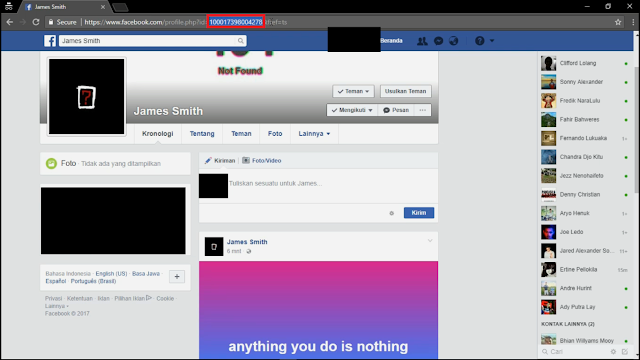
Task: Open the account menu arrow beside help icon
Action: (x=492, y=41)
